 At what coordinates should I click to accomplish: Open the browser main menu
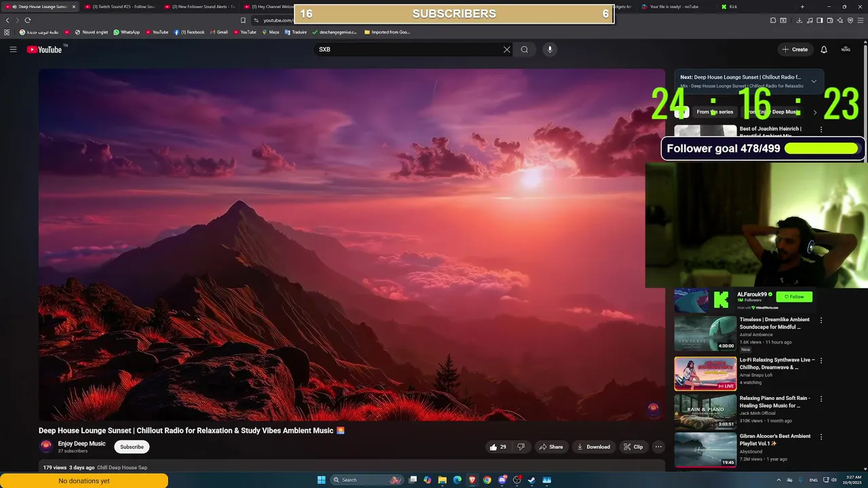861,20
